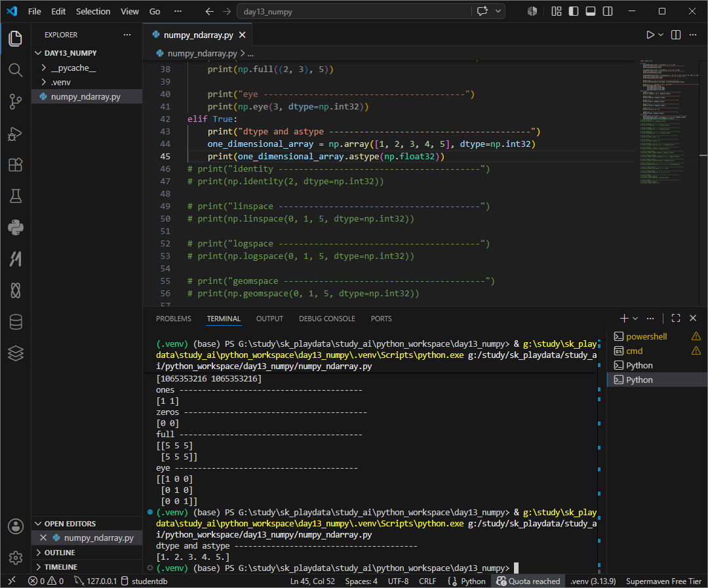Open the launch profile dropdown next to plus
The image size is (708, 588).
coord(635,319)
